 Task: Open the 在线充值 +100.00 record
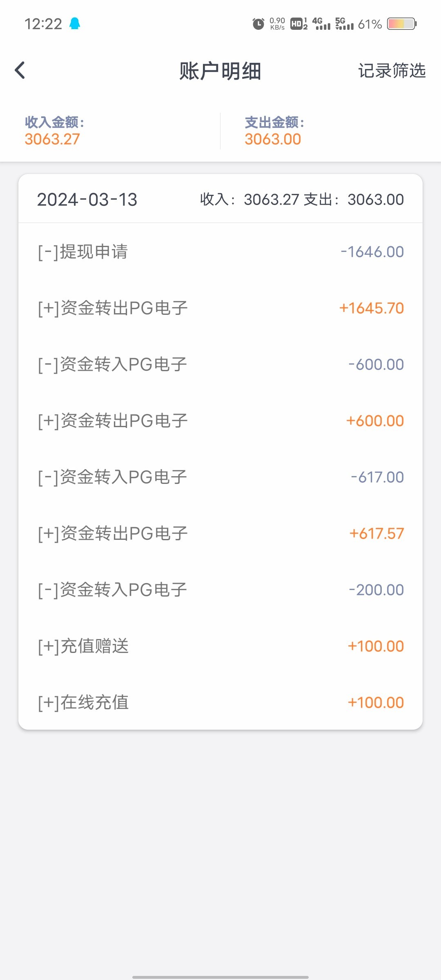(x=220, y=702)
